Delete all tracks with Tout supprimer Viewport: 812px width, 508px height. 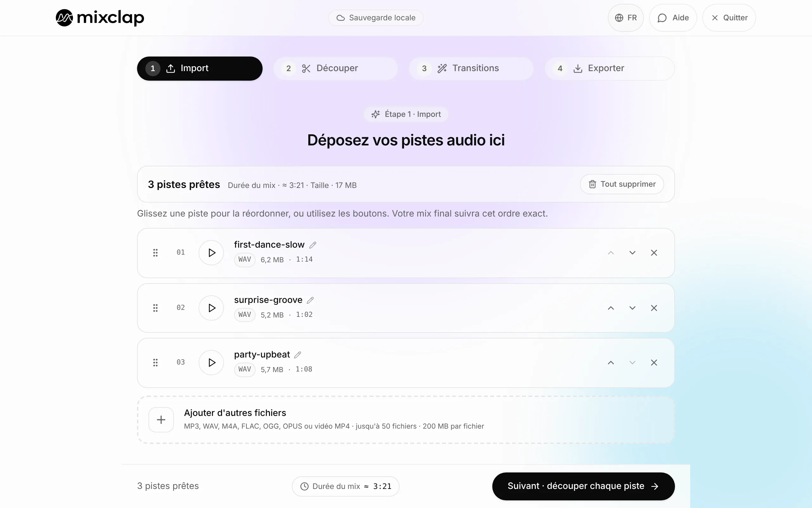(622, 184)
